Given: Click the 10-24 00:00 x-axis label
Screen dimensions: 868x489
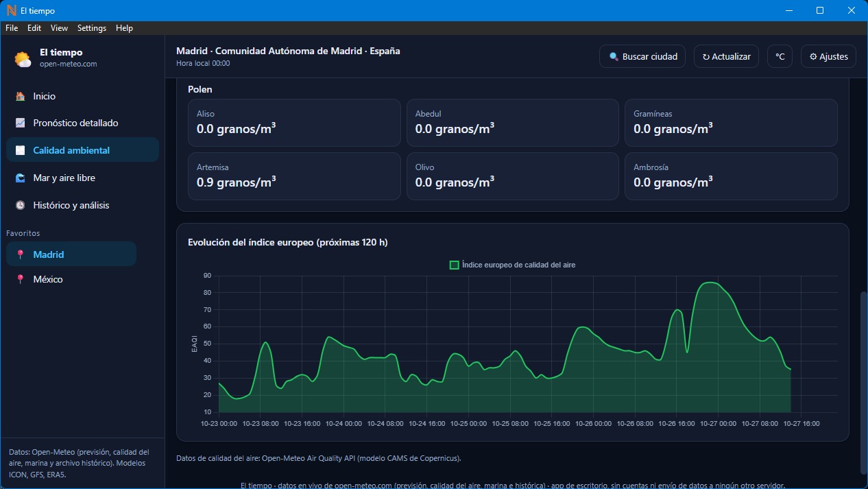Looking at the screenshot, I should pos(343,424).
